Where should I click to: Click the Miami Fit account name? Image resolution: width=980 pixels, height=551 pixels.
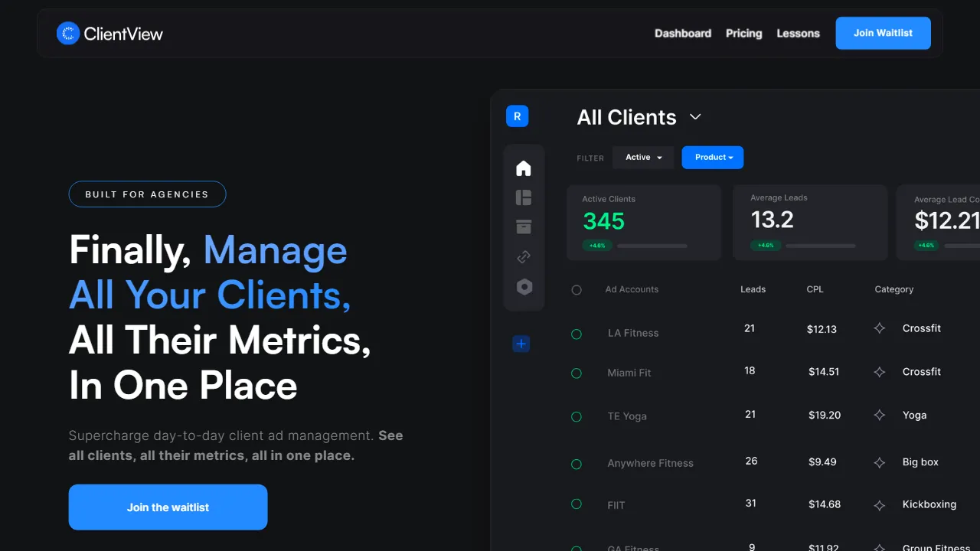click(x=629, y=373)
